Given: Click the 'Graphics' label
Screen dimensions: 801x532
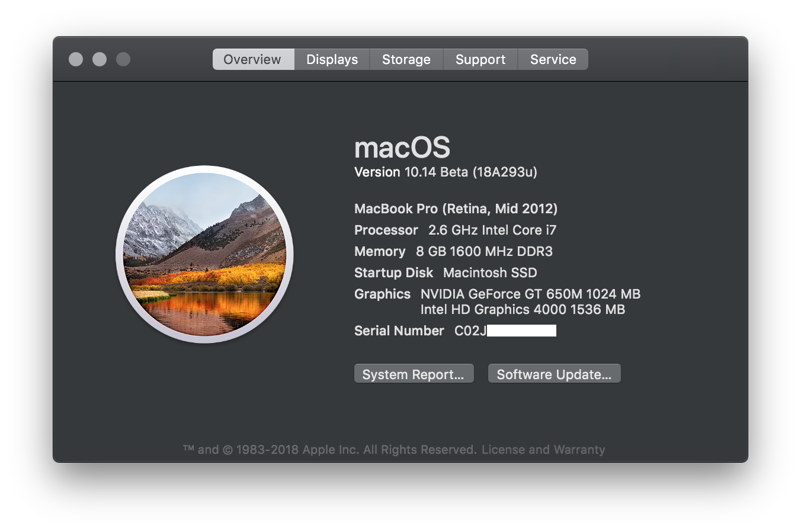Looking at the screenshot, I should click(x=382, y=294).
